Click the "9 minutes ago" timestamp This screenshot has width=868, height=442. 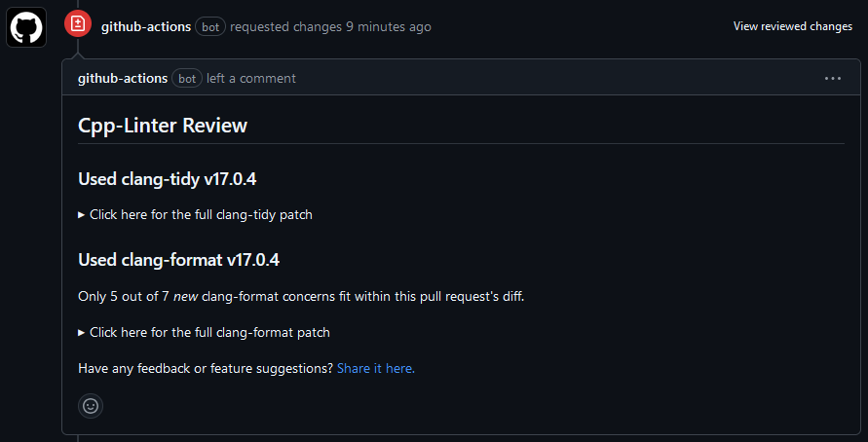pyautogui.click(x=388, y=26)
